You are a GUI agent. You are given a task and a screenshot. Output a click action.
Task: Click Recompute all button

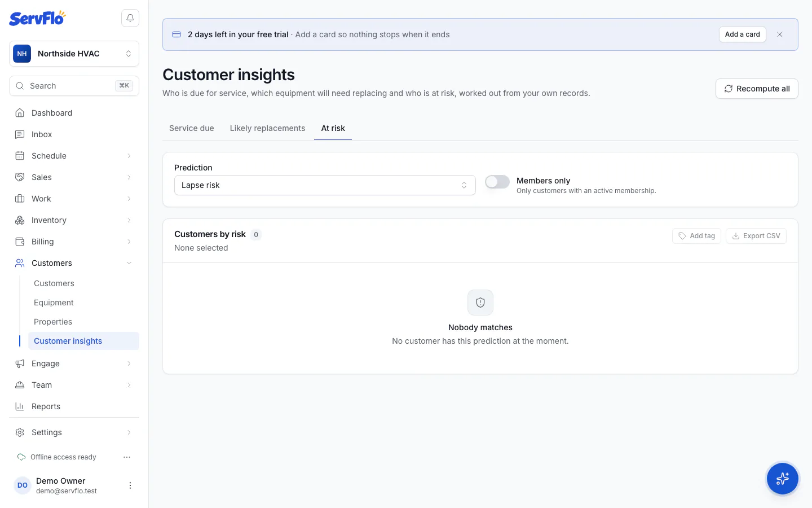click(x=757, y=89)
